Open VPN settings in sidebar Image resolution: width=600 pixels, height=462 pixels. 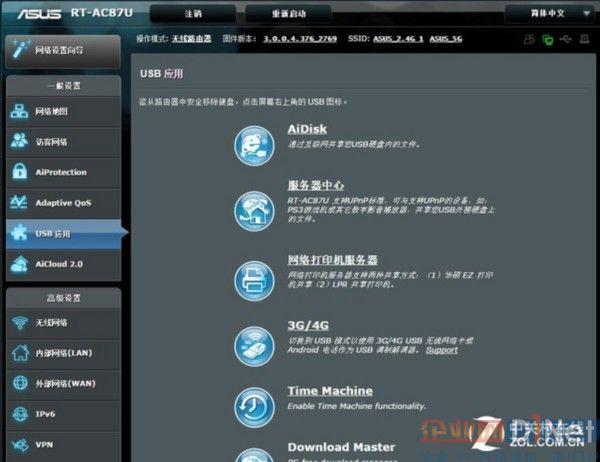(64, 445)
